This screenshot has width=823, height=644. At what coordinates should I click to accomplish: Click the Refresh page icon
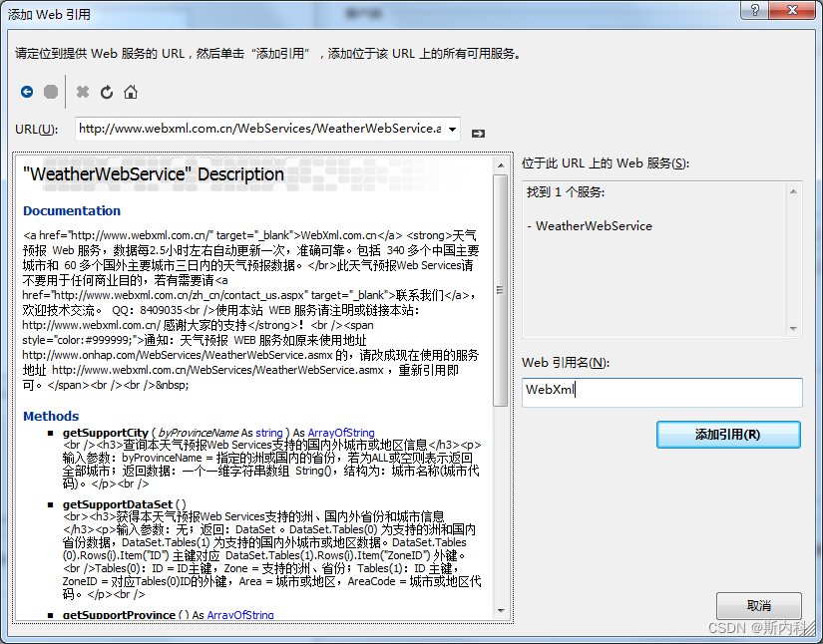(x=107, y=92)
